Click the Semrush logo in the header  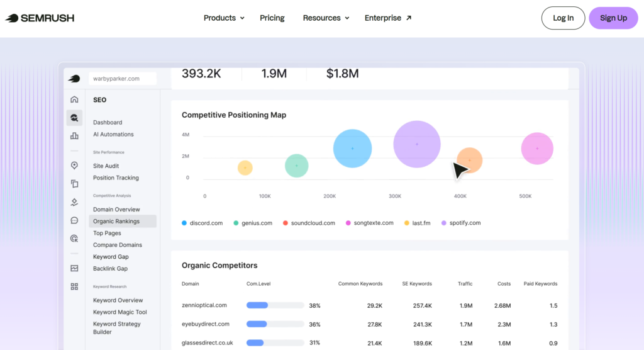click(x=40, y=18)
